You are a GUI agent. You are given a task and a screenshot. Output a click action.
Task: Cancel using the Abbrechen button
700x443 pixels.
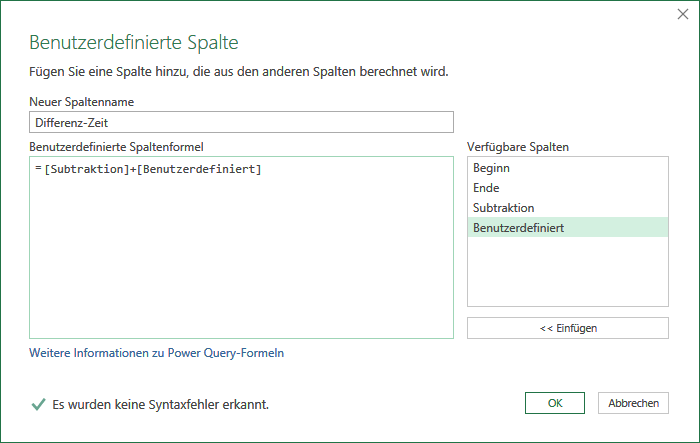pos(633,403)
